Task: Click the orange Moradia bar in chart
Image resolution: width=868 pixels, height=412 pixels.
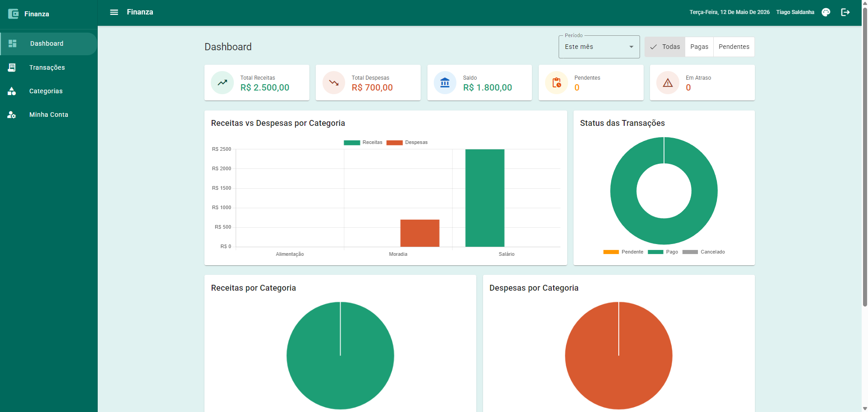Action: [420, 233]
